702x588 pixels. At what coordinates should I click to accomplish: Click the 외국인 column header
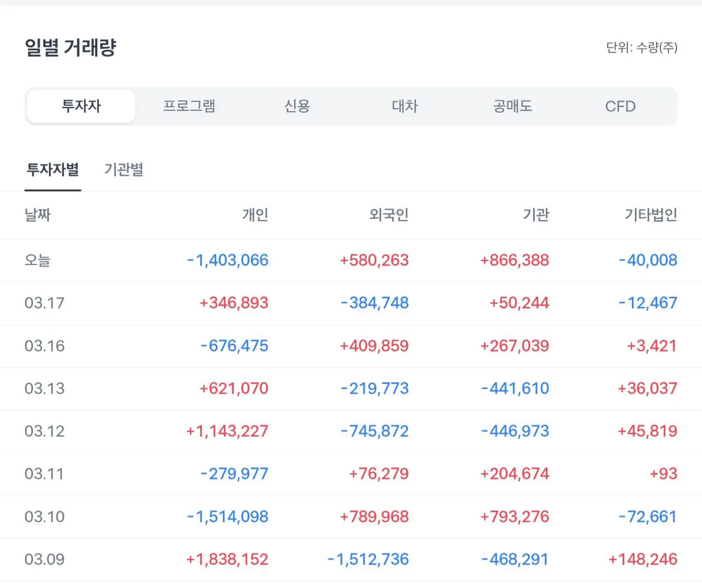pos(389,215)
